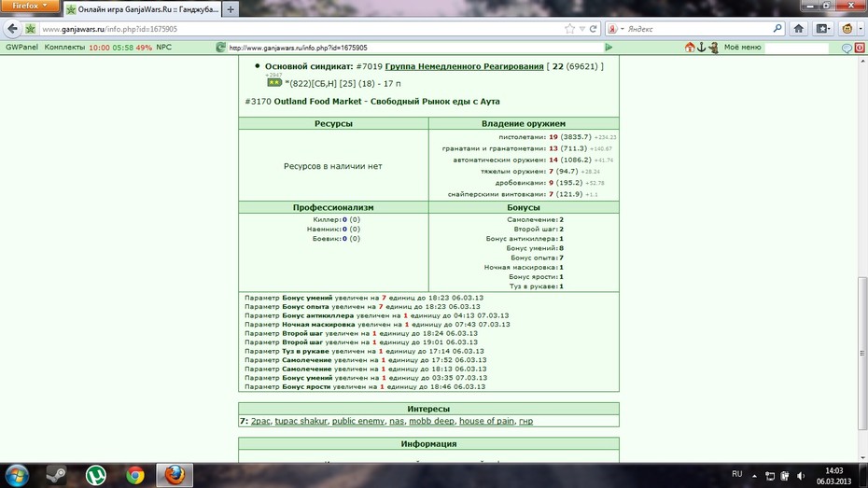The height and width of the screenshot is (488, 868).
Task: Click the Владение оружием section header
Action: click(523, 123)
